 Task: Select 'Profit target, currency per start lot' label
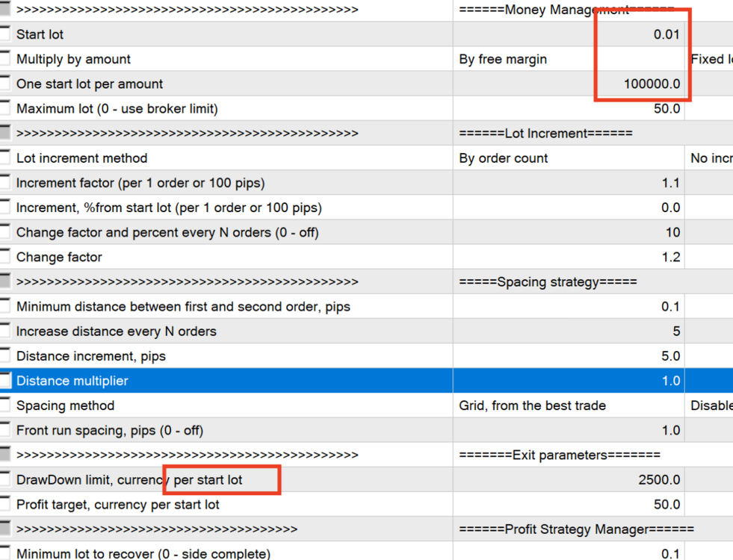(x=118, y=505)
